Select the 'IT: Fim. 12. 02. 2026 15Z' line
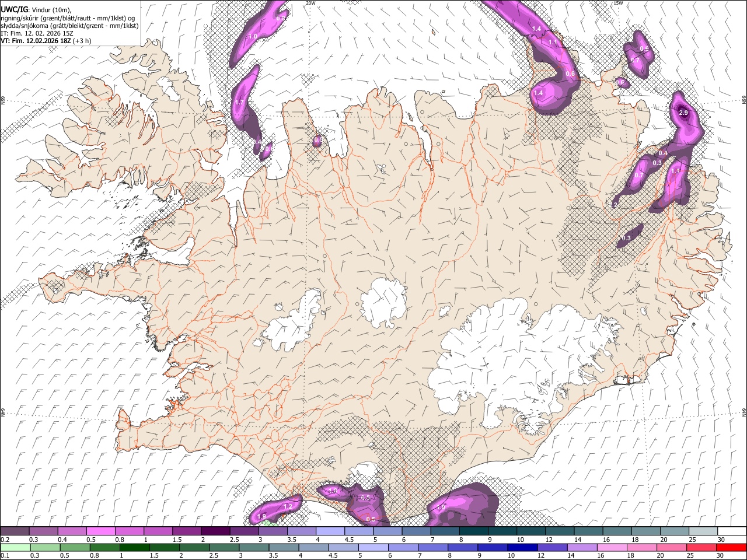Image resolution: width=747 pixels, height=560 pixels. (x=37, y=33)
